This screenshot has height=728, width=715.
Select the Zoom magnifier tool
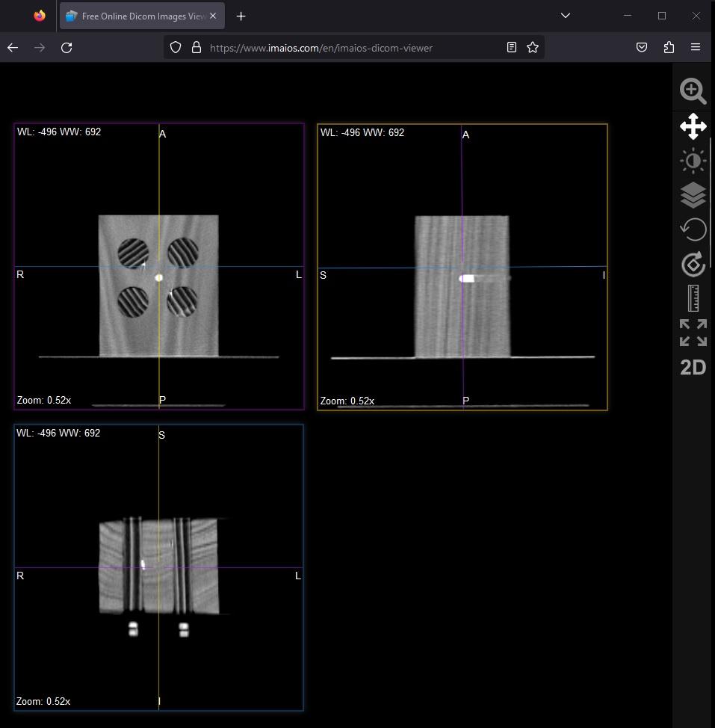[693, 91]
